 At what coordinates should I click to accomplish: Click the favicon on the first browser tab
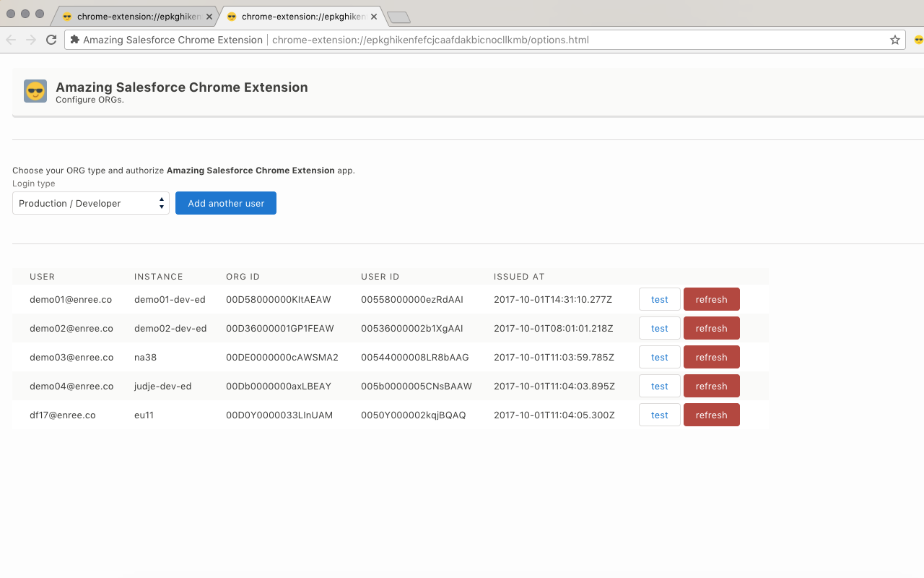coord(66,15)
